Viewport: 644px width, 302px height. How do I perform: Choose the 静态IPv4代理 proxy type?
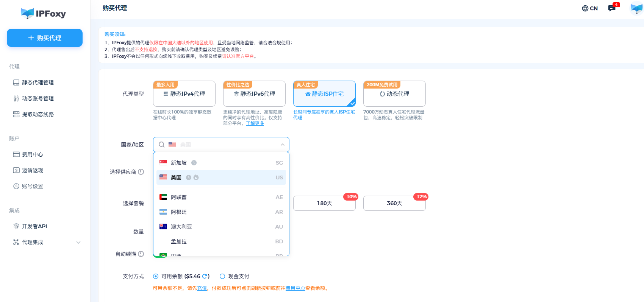tap(184, 93)
